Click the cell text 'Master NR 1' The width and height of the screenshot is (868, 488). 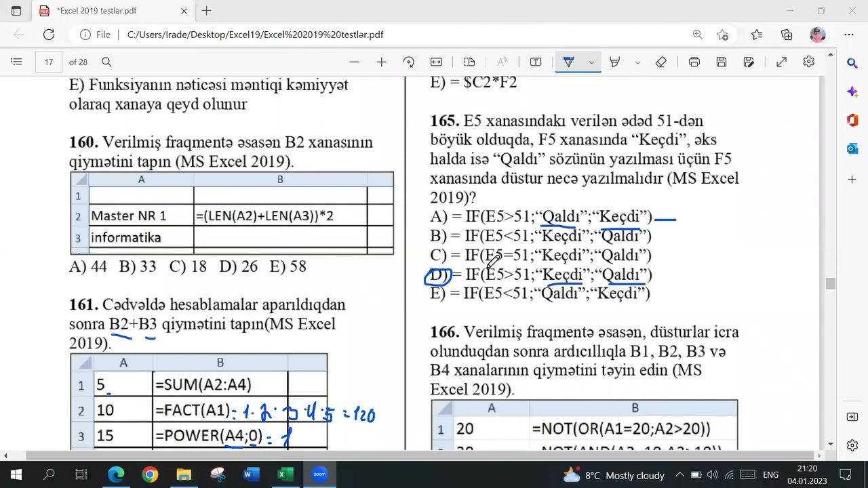pos(128,216)
